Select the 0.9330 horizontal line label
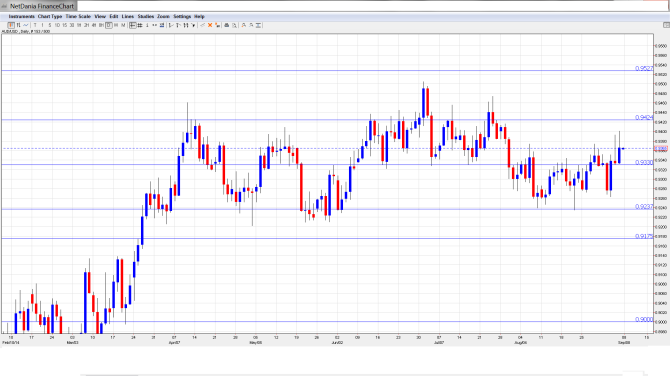Image resolution: width=670 pixels, height=376 pixels. click(x=644, y=163)
